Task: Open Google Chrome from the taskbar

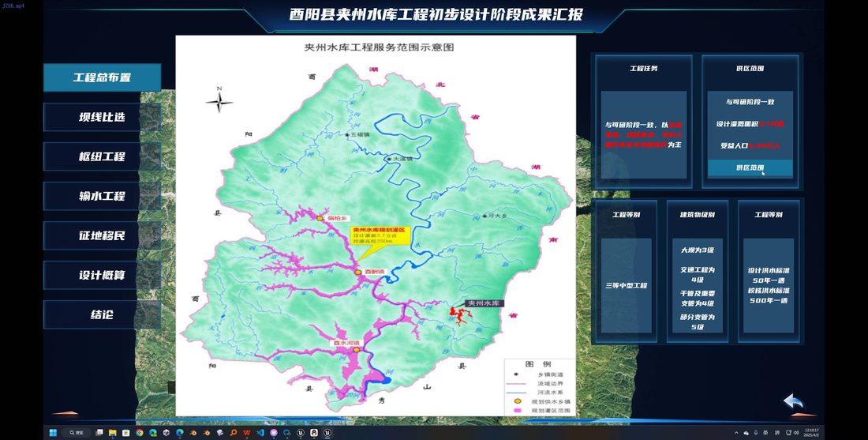Action: (x=140, y=433)
